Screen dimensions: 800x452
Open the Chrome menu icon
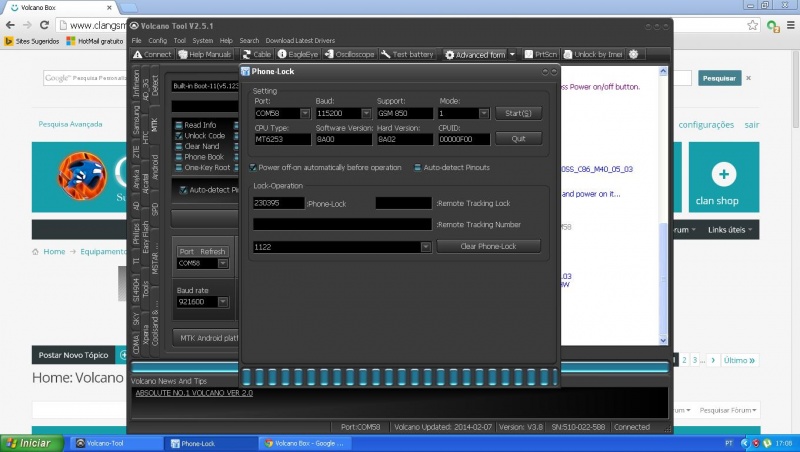click(x=790, y=25)
